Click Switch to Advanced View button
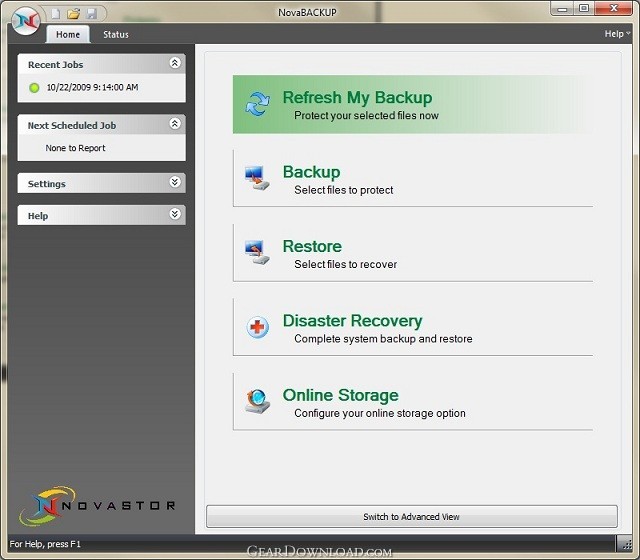This screenshot has width=640, height=560. click(412, 517)
